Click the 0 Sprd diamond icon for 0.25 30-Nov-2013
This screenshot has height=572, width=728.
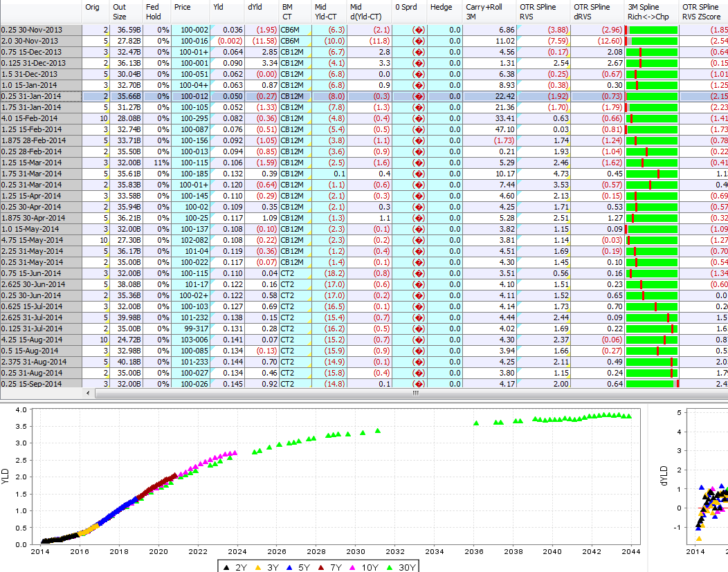(x=419, y=30)
